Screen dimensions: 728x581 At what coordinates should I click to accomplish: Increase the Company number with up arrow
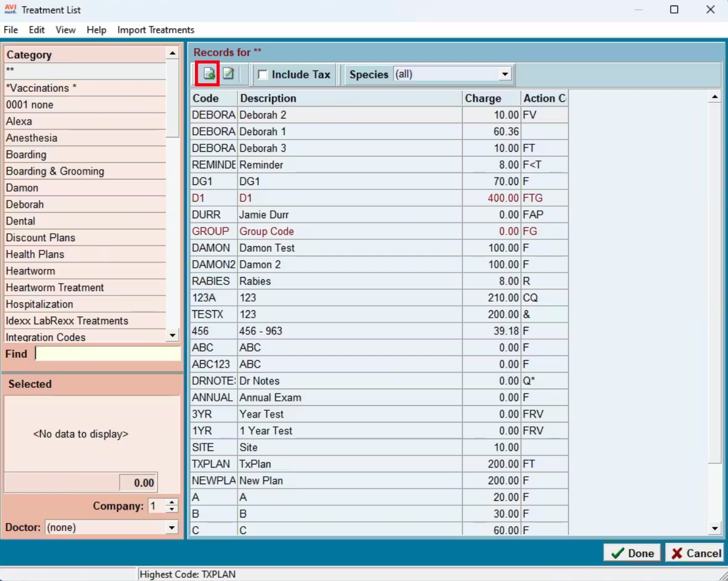point(172,502)
